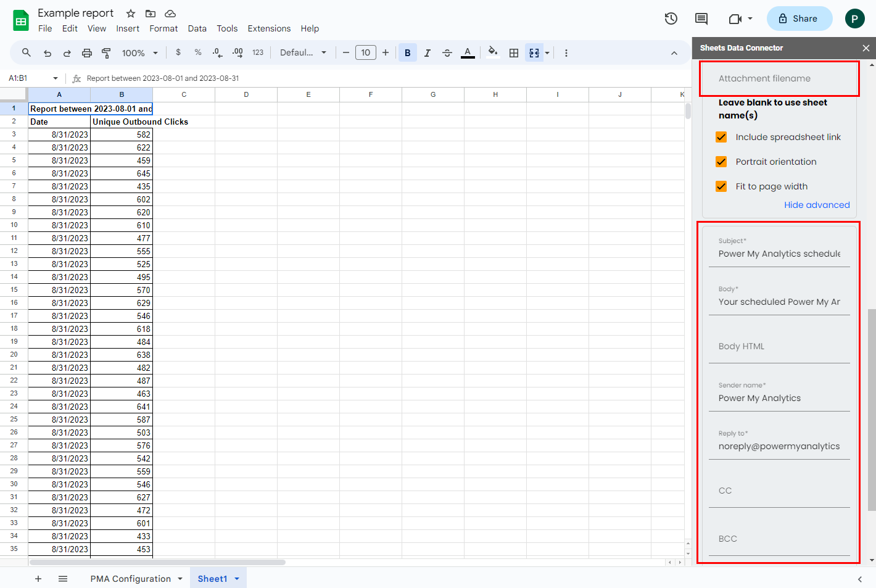Uncheck Include spreadsheet link
The height and width of the screenshot is (588, 876).
[x=721, y=137]
